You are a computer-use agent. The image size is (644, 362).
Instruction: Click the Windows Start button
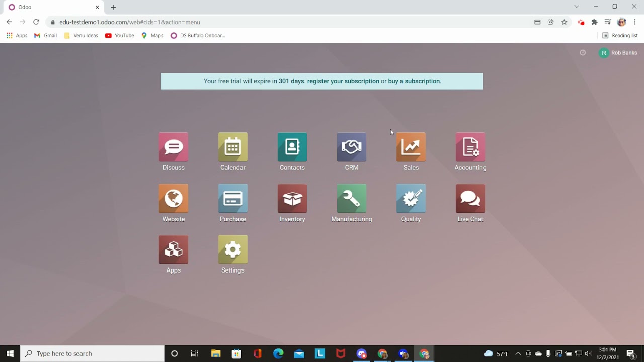coord(10,354)
